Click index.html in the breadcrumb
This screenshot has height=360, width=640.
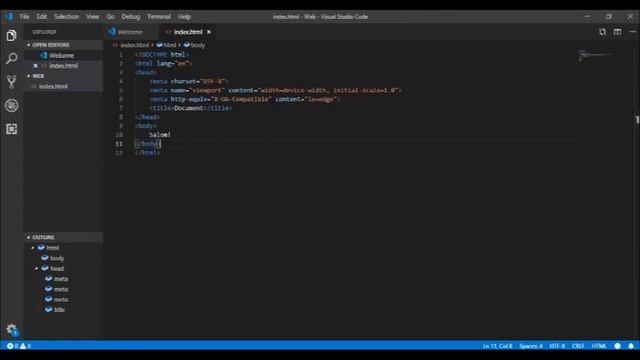(134, 45)
